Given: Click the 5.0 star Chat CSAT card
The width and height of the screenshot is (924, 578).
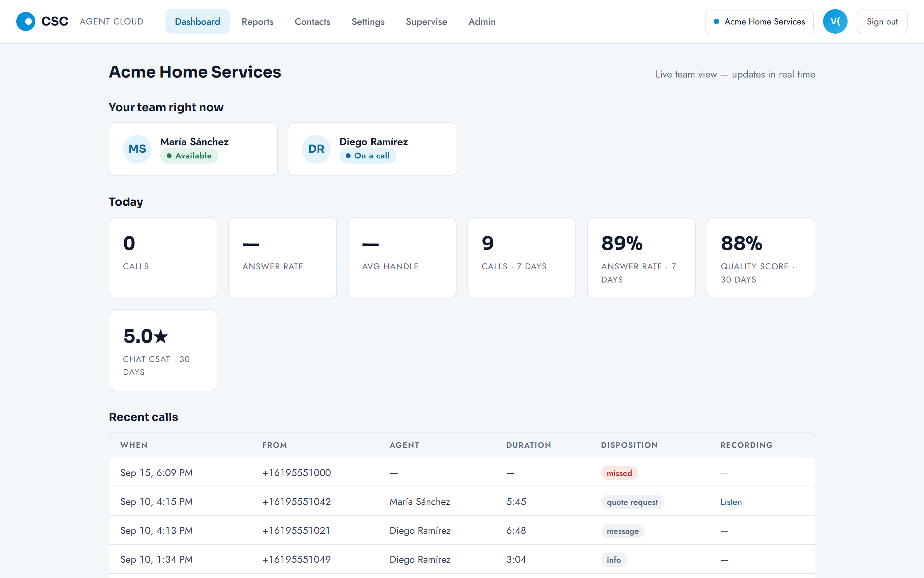Looking at the screenshot, I should click(x=163, y=350).
